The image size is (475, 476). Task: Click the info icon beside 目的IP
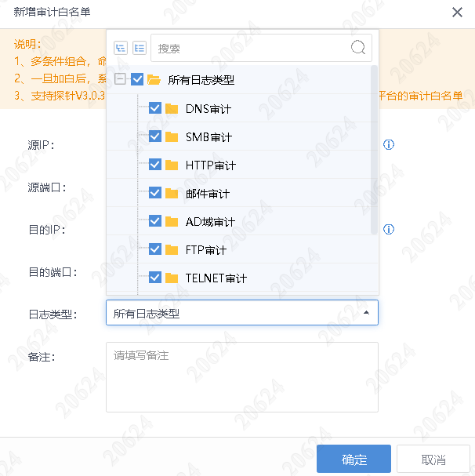tap(388, 230)
